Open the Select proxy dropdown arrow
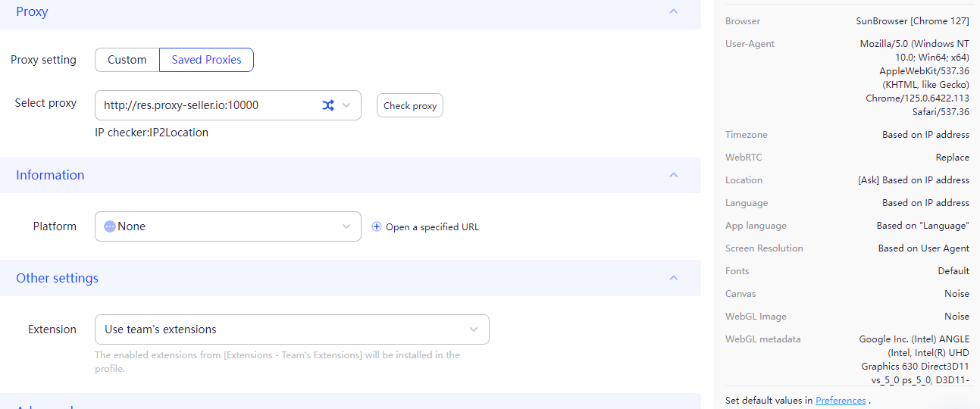980x409 pixels. coord(346,105)
